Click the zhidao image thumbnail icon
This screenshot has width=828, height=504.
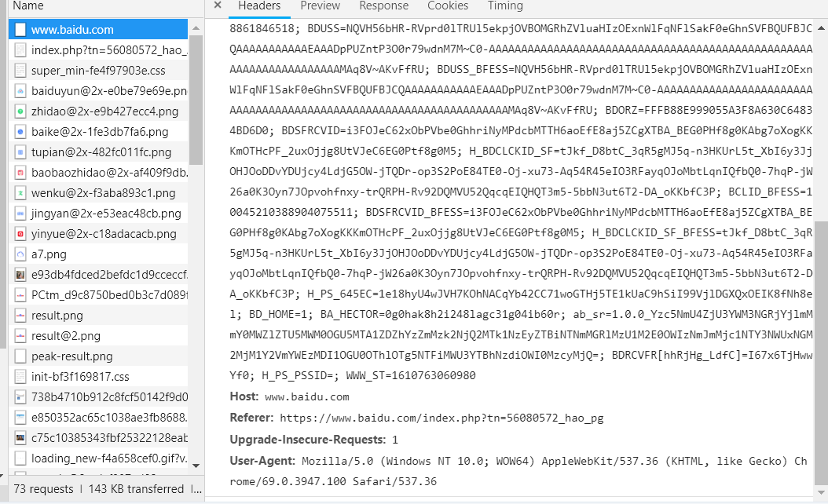coord(20,111)
